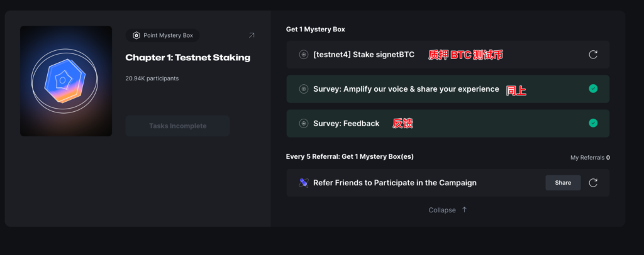Click green checkmark on Survey: Feedback
Screen dimensions: 644x255
592,123
